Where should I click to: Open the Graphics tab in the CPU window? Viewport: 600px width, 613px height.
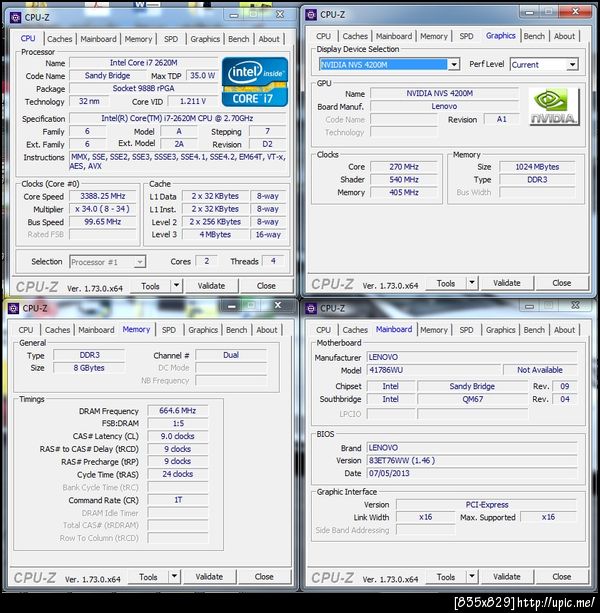[x=205, y=39]
